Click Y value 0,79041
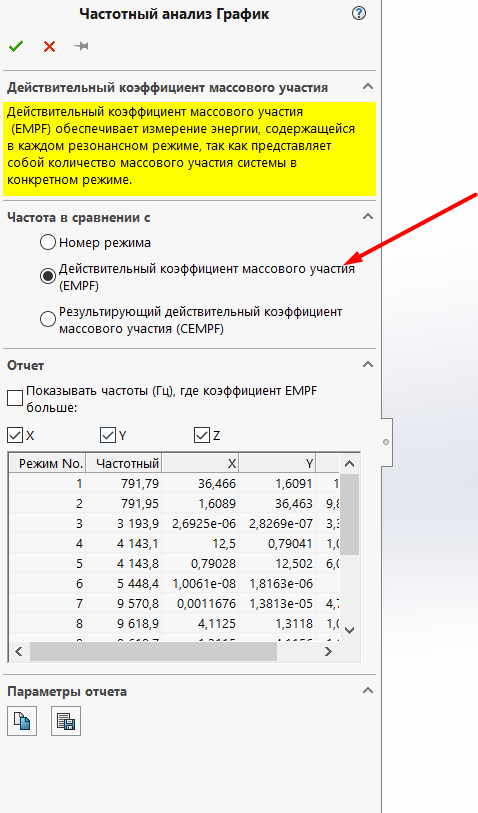Viewport: 478px width, 813px height. point(277,543)
